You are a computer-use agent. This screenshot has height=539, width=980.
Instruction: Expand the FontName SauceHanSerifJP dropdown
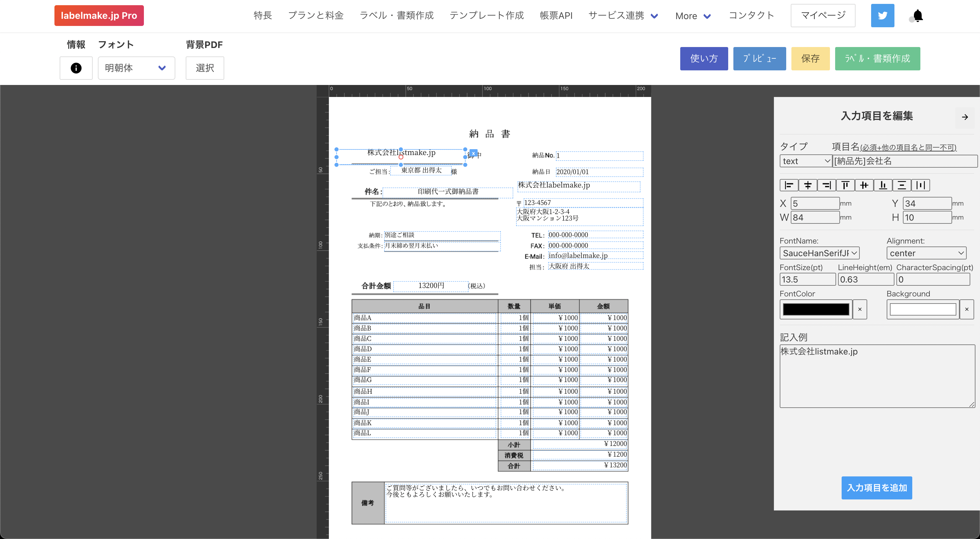pos(820,253)
